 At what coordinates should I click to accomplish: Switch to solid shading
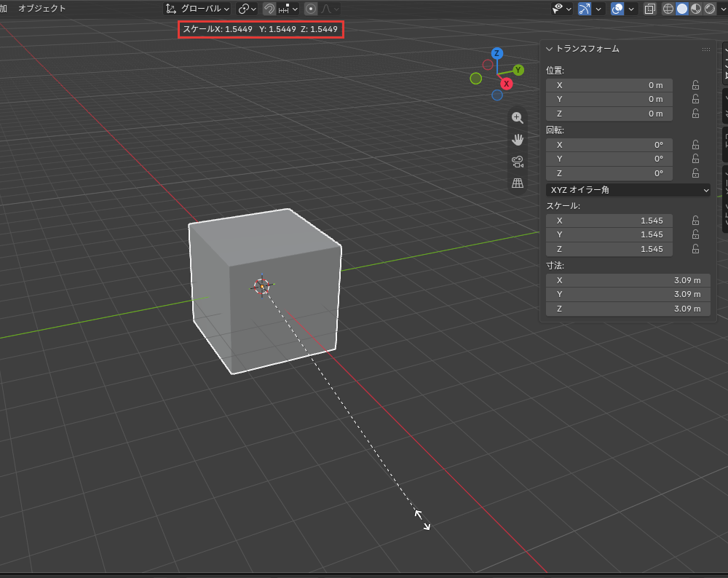681,9
